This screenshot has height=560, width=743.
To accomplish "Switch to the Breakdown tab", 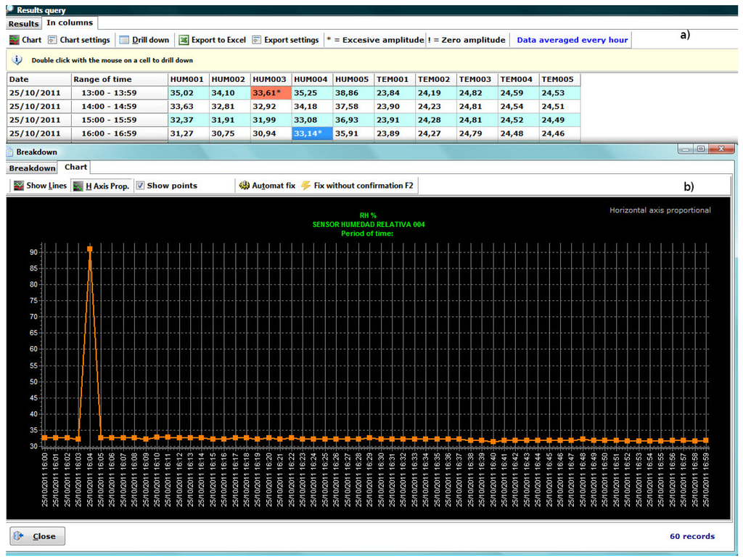I will tap(32, 168).
